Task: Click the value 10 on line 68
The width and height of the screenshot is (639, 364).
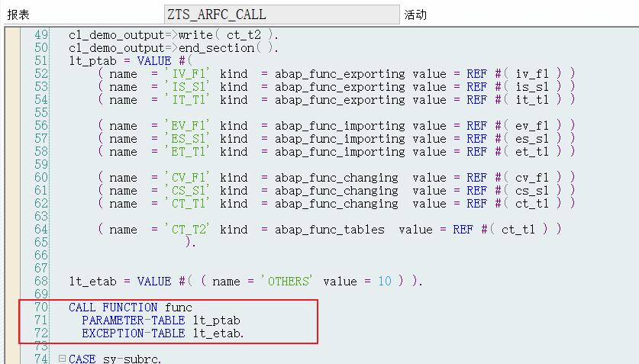Action: tap(385, 281)
